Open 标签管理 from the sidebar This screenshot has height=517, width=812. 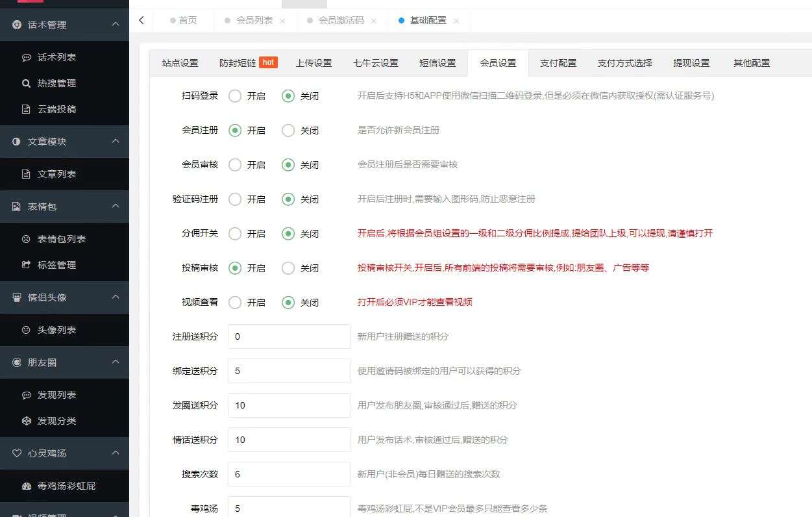click(x=57, y=265)
